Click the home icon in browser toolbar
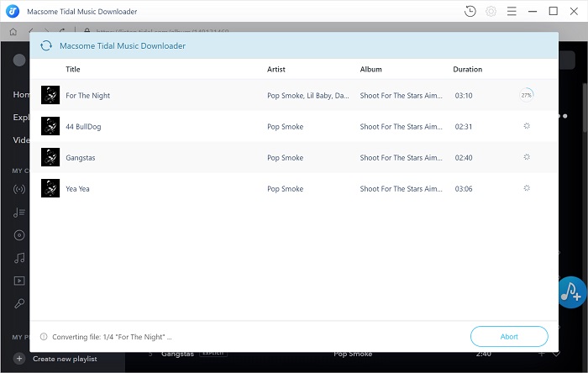The width and height of the screenshot is (588, 373). click(x=13, y=32)
